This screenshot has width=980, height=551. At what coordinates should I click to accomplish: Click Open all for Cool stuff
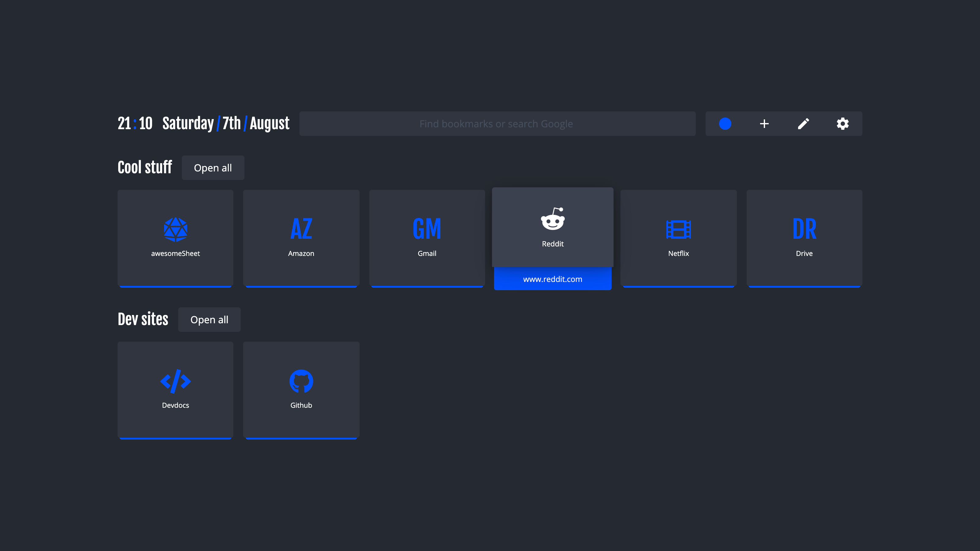pos(213,168)
